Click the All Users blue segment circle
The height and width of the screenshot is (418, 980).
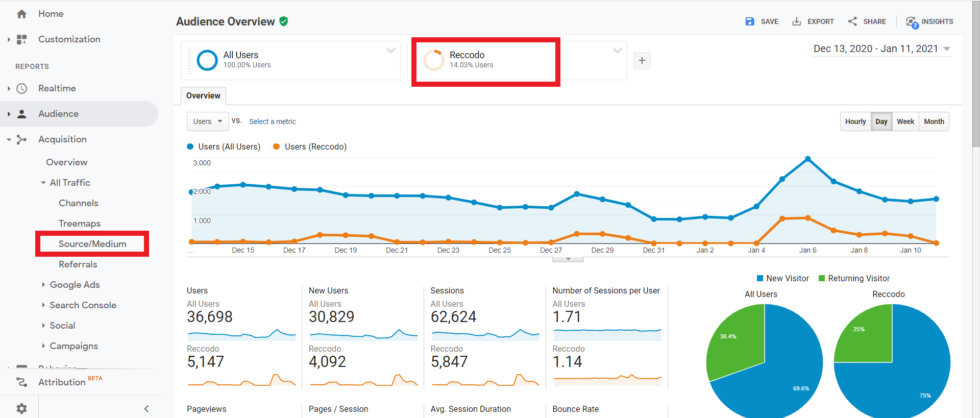[207, 60]
